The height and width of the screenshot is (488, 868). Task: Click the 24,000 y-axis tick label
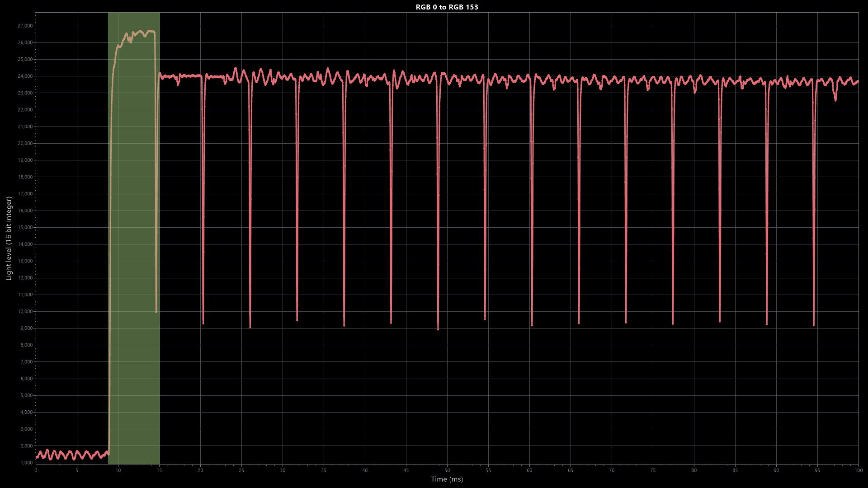(x=25, y=76)
